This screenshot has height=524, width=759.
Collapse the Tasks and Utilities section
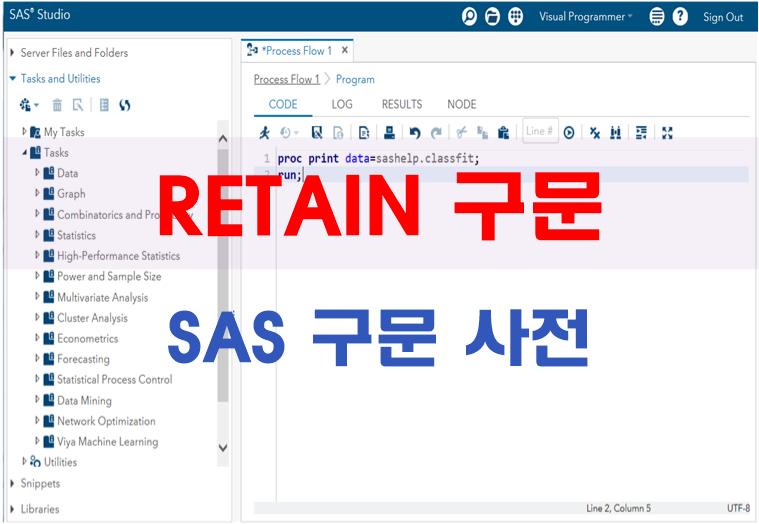[x=13, y=78]
